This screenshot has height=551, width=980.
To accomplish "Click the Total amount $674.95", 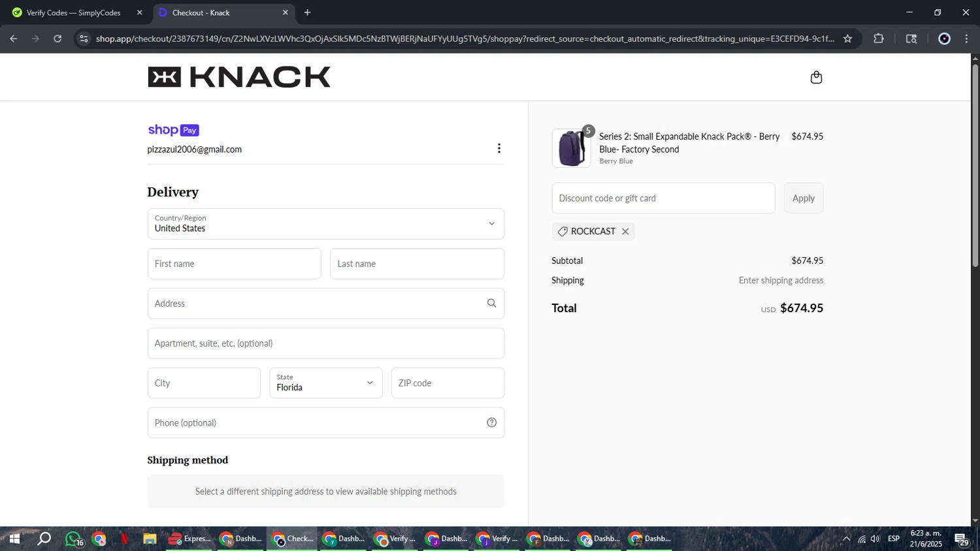I will click(x=802, y=308).
